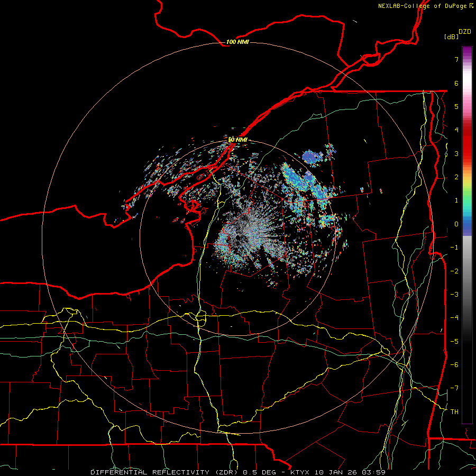Select the 50 NMI range ring label
The image size is (476, 476).
[x=237, y=140]
